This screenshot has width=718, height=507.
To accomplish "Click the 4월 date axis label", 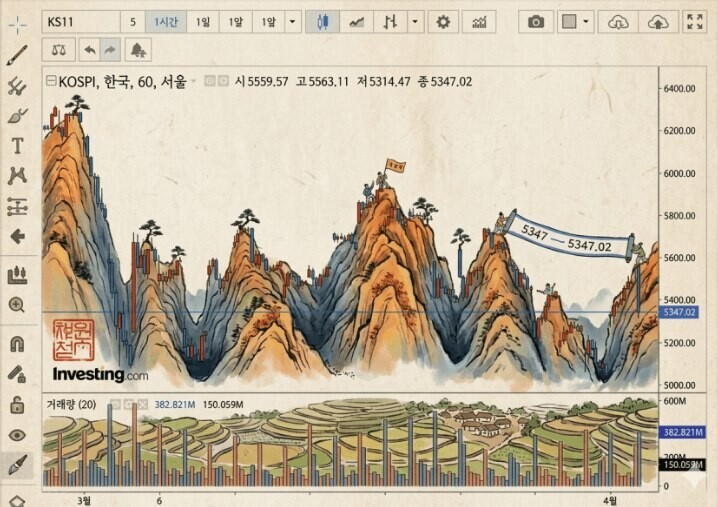I will tap(609, 501).
